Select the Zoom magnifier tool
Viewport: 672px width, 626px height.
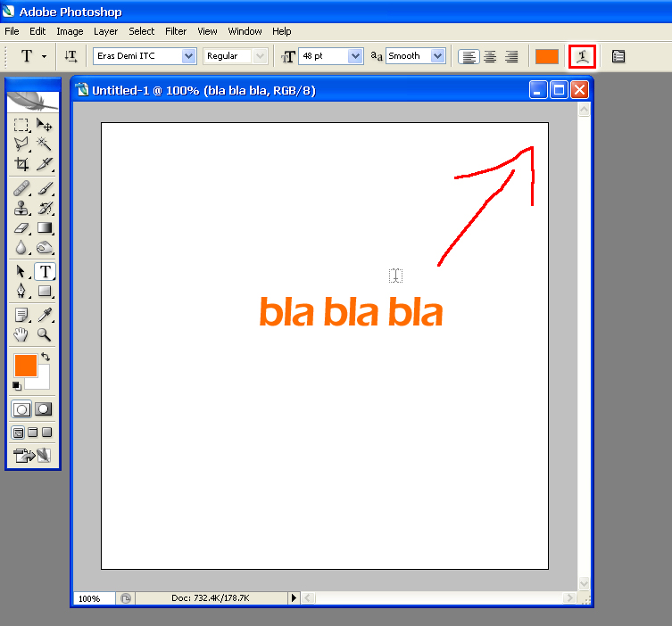[x=44, y=335]
